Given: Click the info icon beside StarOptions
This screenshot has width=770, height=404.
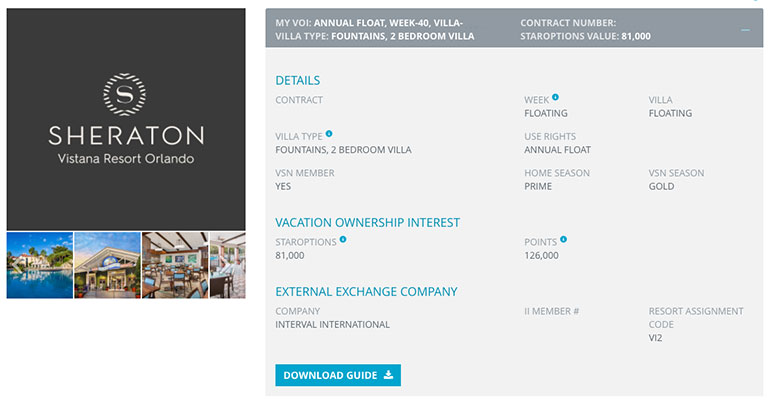Looking at the screenshot, I should 343,240.
